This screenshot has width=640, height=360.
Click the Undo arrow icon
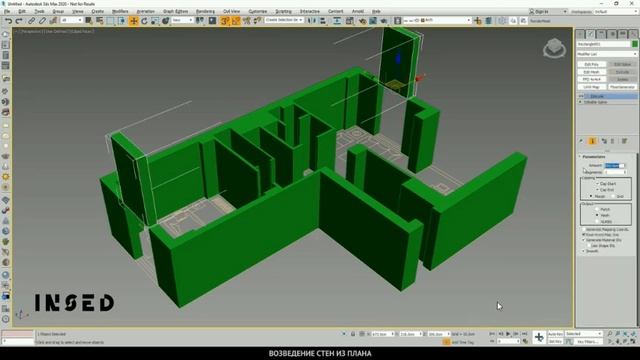tap(9, 20)
